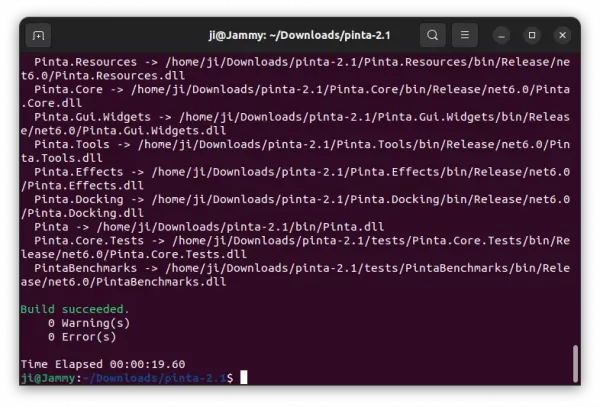Click the ji@Jammy prompt user text
This screenshot has height=407, width=600.
[48, 378]
